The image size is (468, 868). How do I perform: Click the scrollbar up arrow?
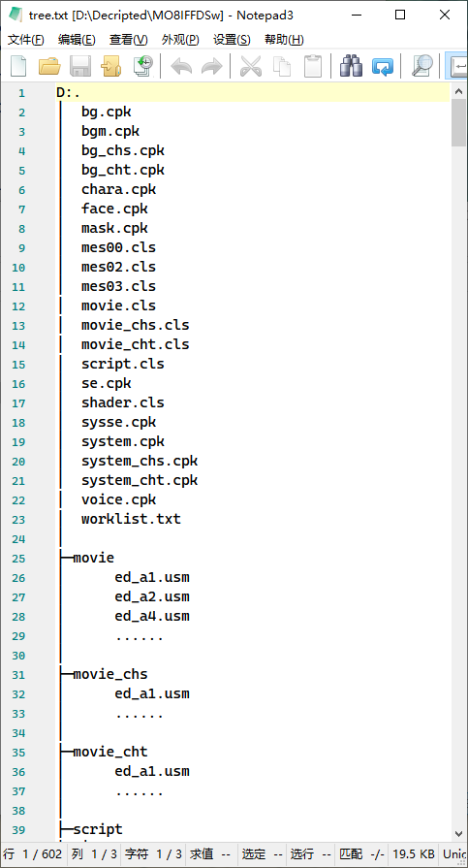[458, 91]
